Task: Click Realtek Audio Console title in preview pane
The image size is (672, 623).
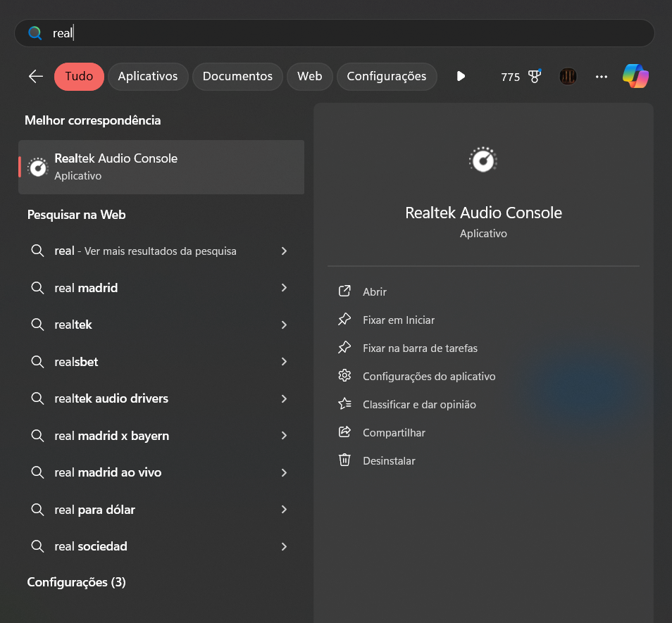Action: click(x=483, y=213)
